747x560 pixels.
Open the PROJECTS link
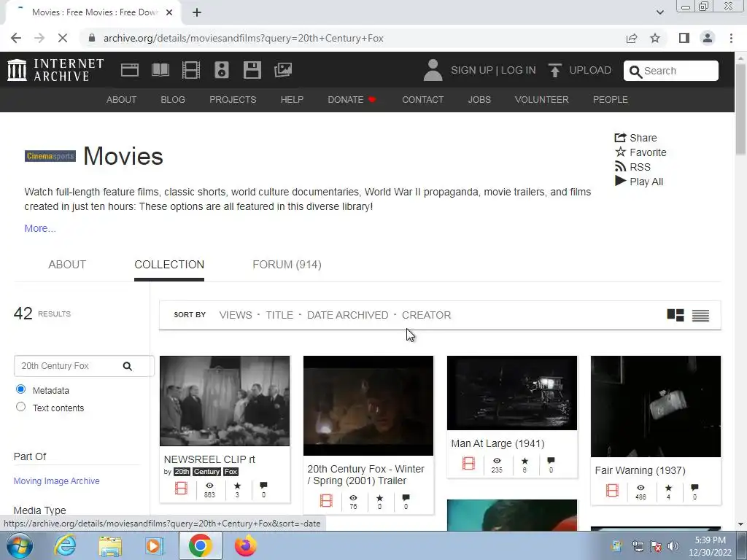(233, 99)
